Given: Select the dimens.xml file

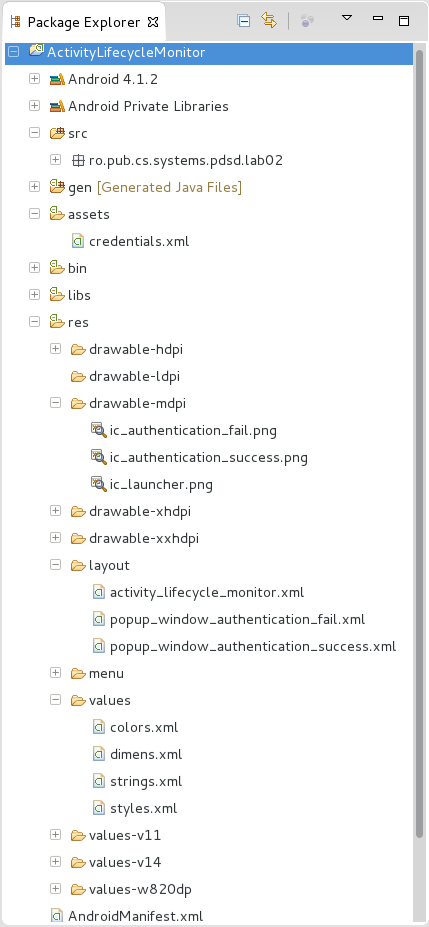Looking at the screenshot, I should click(x=146, y=754).
